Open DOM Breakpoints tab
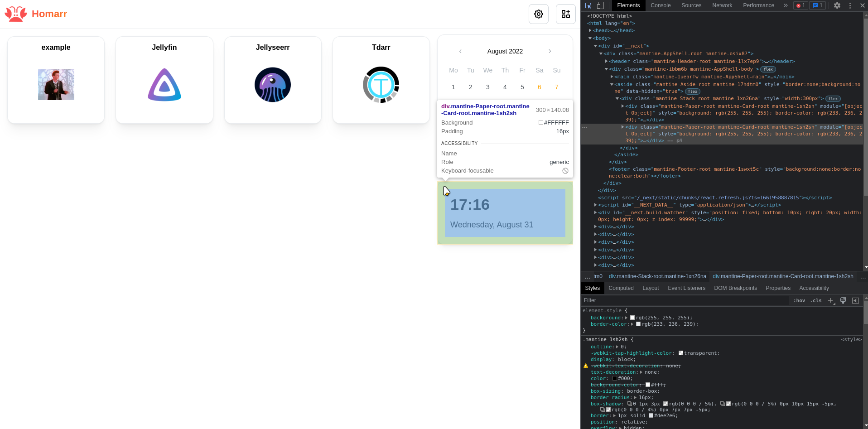 pyautogui.click(x=735, y=288)
